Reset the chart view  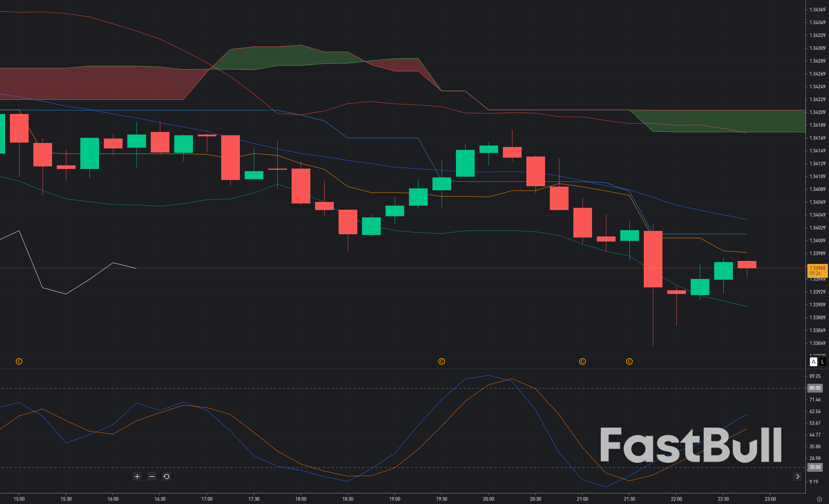pyautogui.click(x=167, y=477)
